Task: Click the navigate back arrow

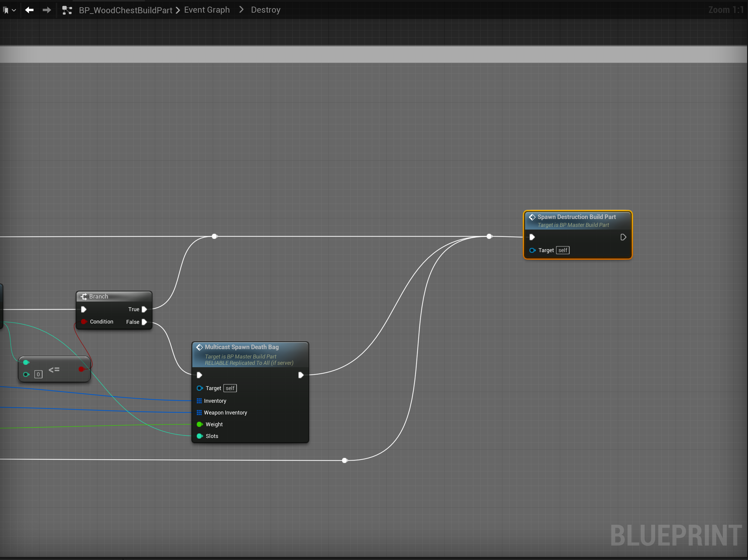Action: tap(30, 10)
